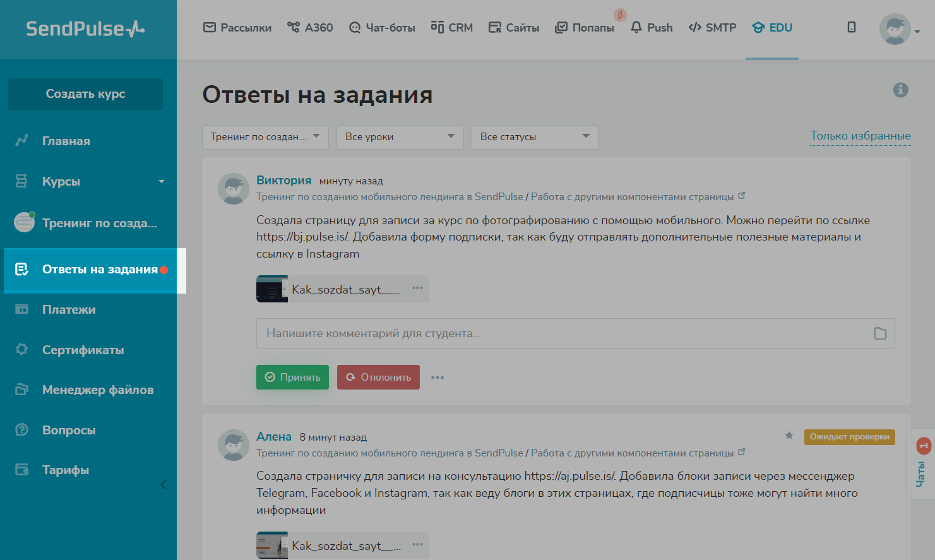935x560 pixels.
Task: Click the Менеджер файлов folder icon
Action: tap(21, 390)
